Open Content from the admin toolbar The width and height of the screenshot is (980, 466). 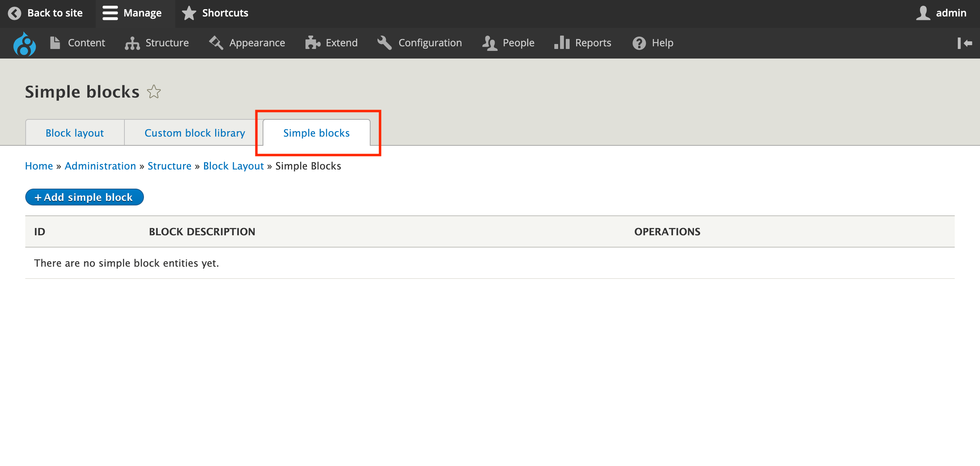[78, 43]
